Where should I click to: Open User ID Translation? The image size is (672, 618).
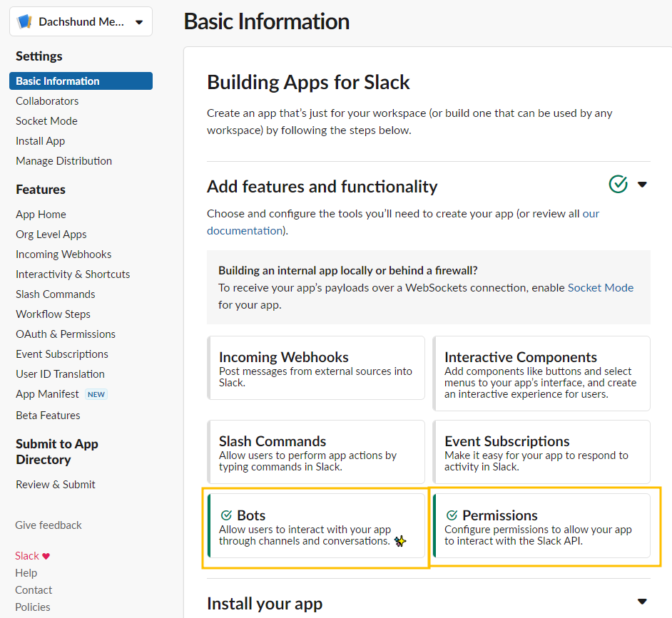60,374
